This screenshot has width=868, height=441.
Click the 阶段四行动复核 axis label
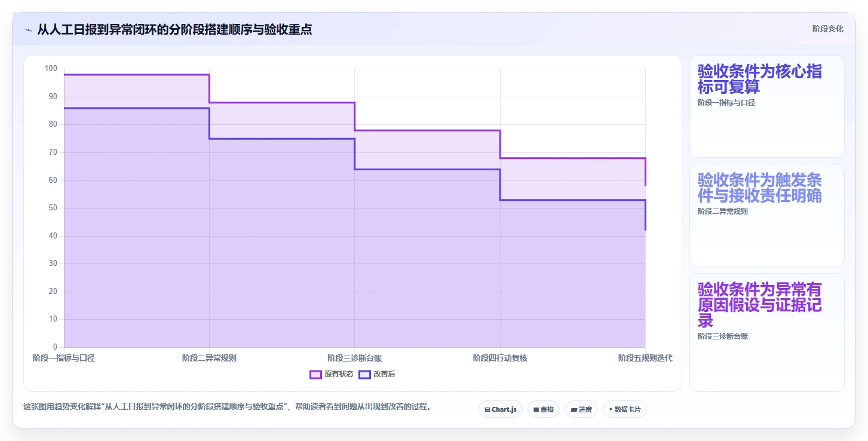point(500,358)
